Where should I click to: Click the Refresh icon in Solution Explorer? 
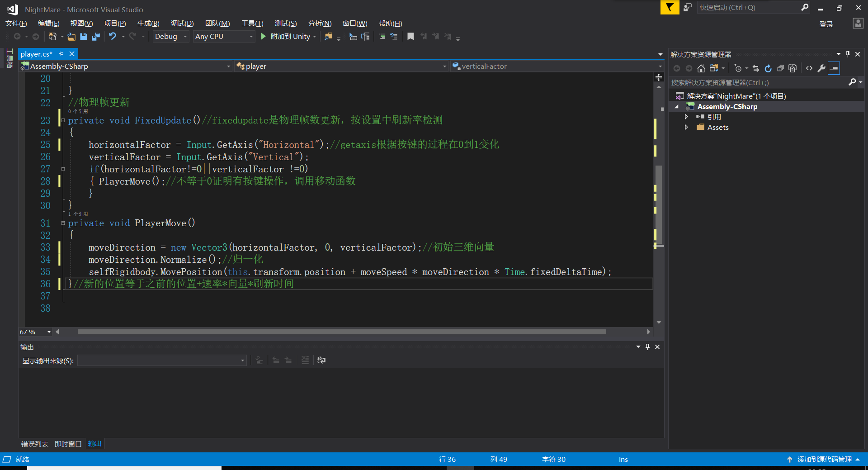pos(768,68)
